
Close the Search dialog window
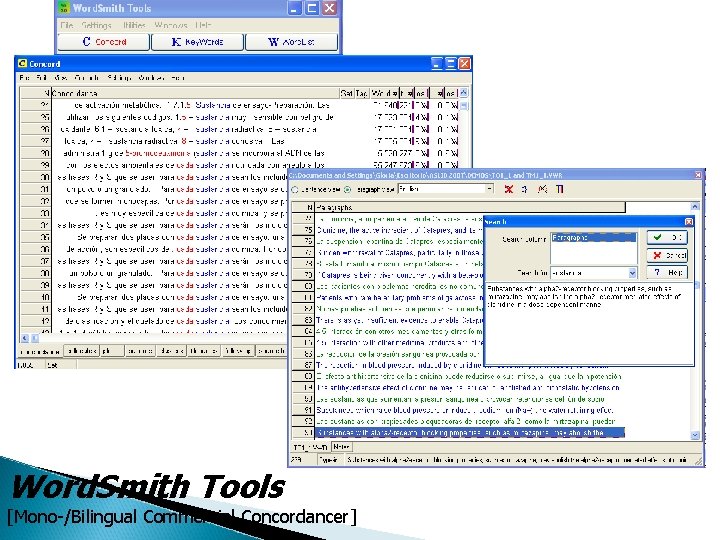click(689, 221)
